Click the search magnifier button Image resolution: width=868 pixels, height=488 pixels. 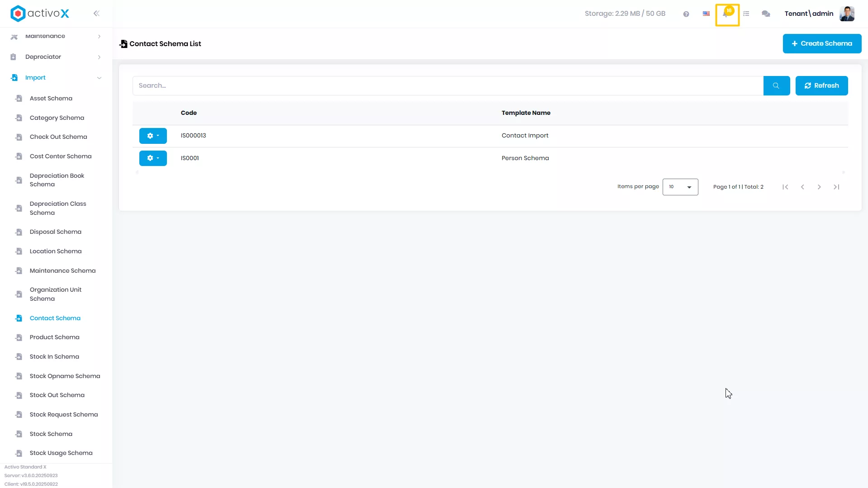tap(776, 85)
